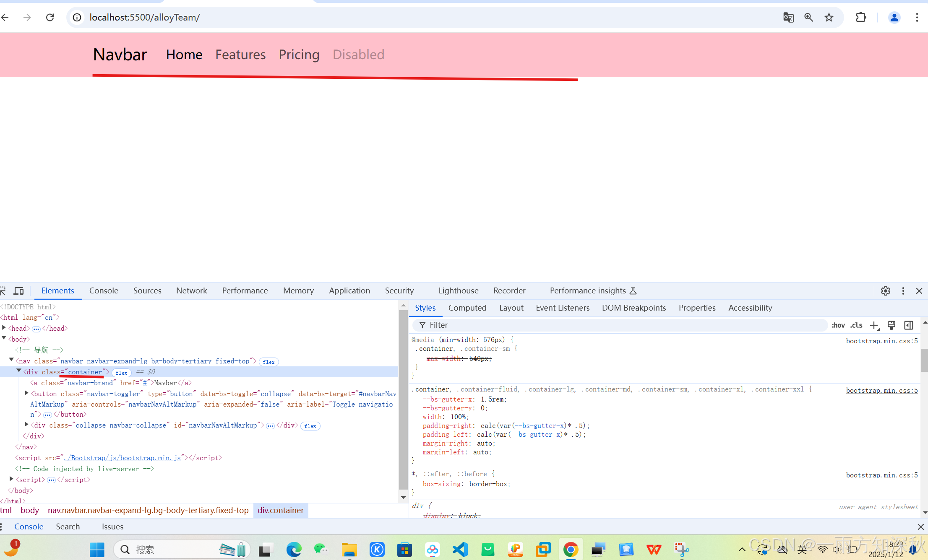928x560 pixels.
Task: Click the Pricing nav link
Action: click(299, 54)
